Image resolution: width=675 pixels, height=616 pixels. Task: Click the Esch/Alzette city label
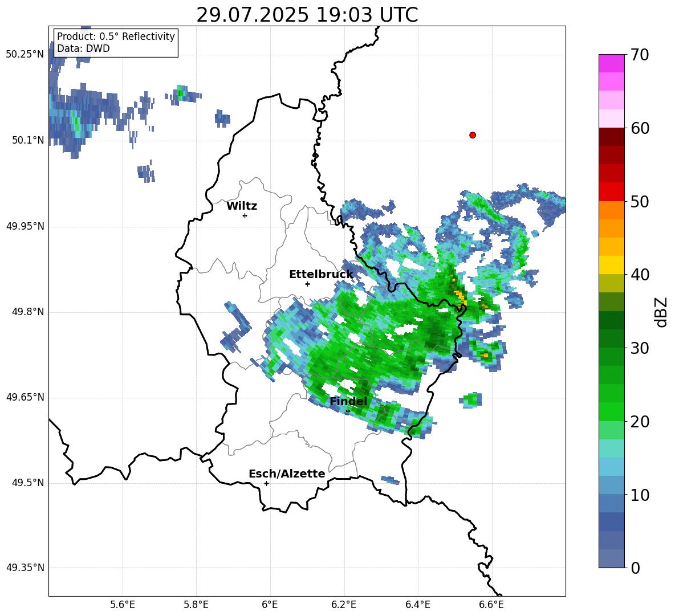(287, 474)
